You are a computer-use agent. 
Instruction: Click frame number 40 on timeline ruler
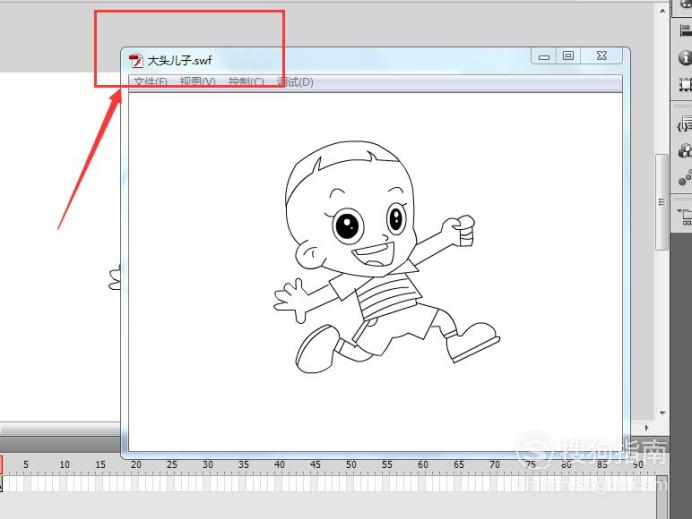click(279, 464)
